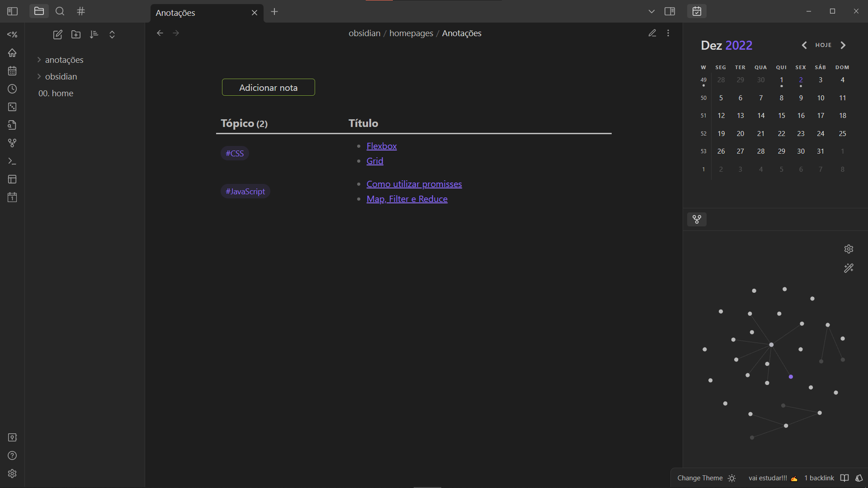Click the purple node in graph
The width and height of the screenshot is (868, 488).
(x=791, y=376)
